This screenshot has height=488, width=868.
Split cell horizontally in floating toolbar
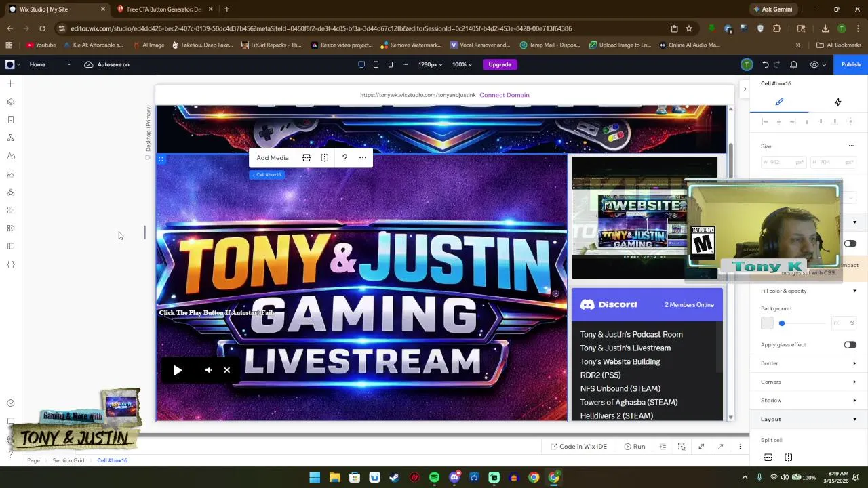pyautogui.click(x=307, y=158)
